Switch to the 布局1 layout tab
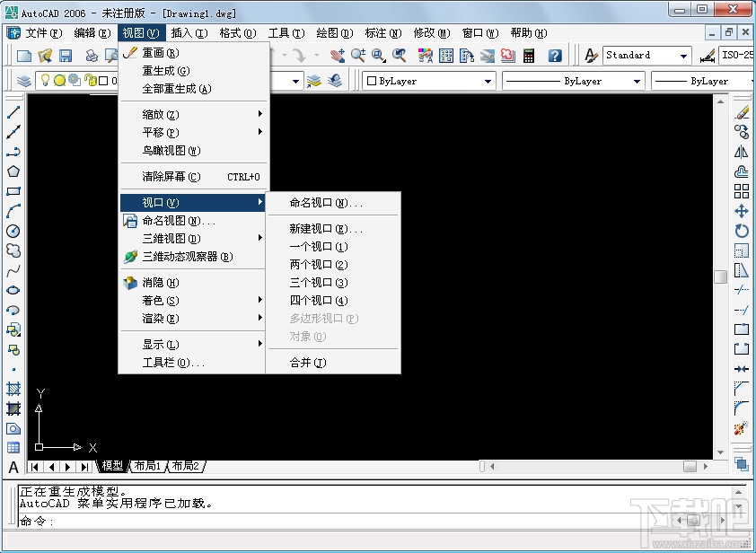The height and width of the screenshot is (553, 756). pyautogui.click(x=146, y=466)
